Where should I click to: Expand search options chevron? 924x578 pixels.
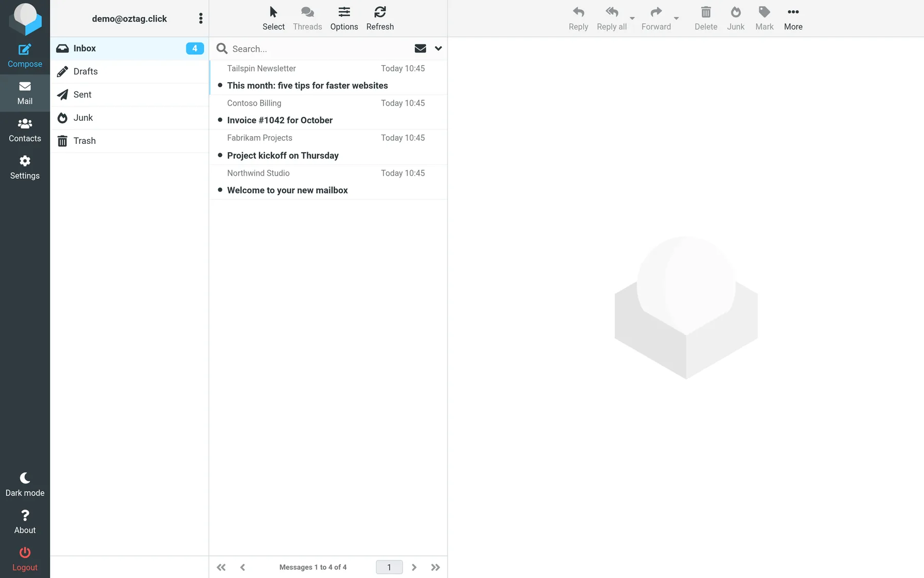tap(438, 48)
